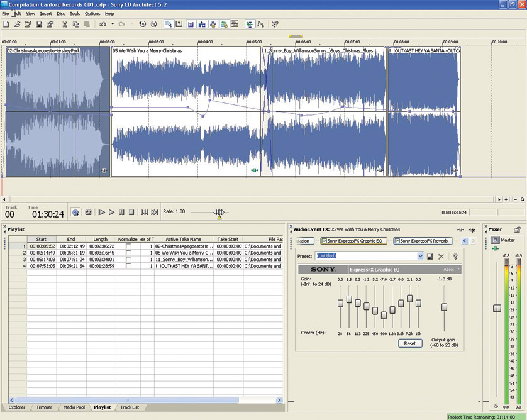
Task: Toggle Normalize for 11_Sonny_Boy_Williamson row
Action: click(x=128, y=260)
